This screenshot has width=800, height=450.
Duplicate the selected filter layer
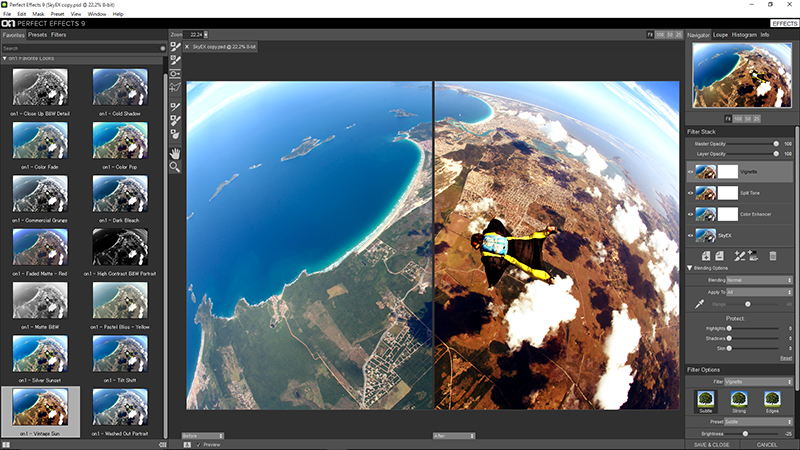click(x=719, y=256)
